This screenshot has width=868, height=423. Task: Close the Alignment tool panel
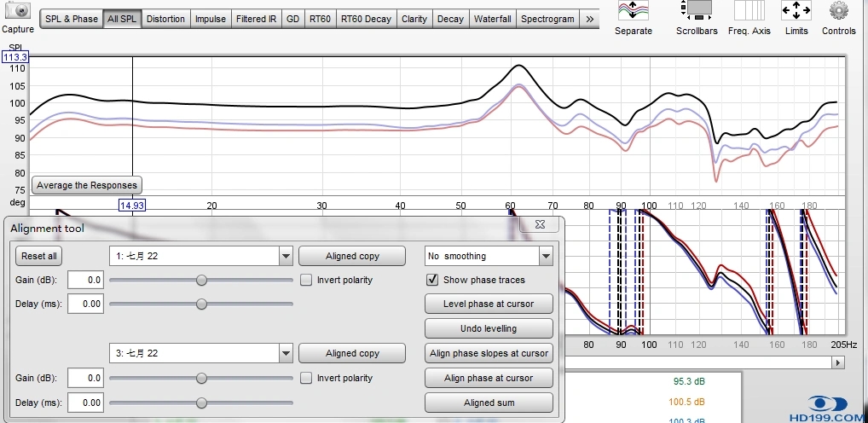coord(540,224)
